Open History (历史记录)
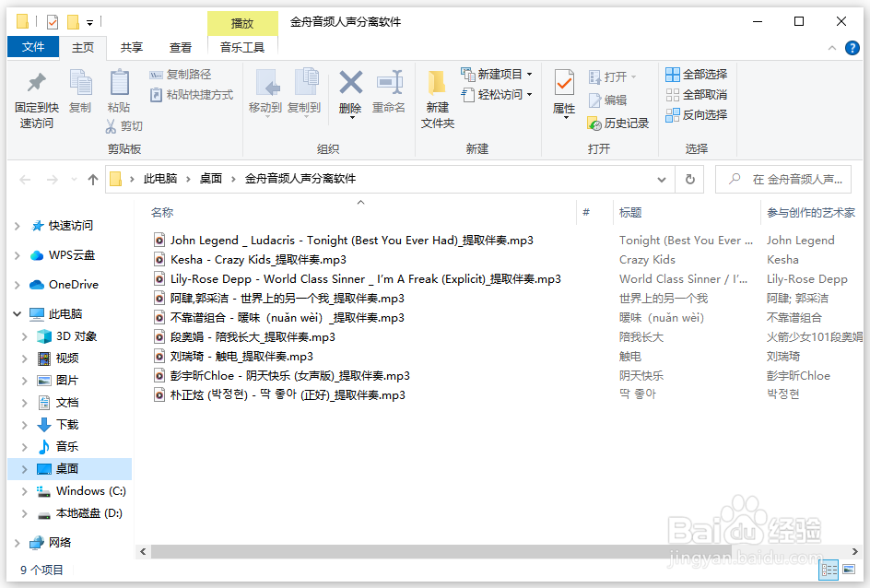Viewport: 870px width, 588px height. click(x=618, y=123)
